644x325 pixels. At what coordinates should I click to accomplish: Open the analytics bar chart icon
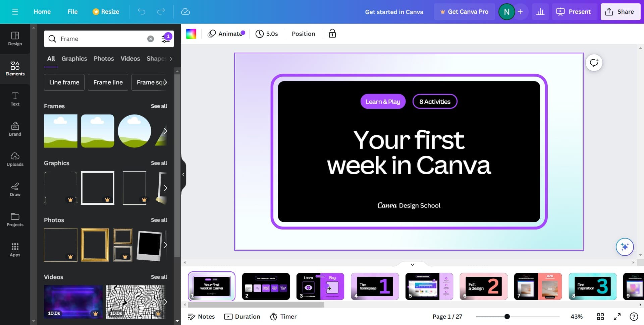(540, 12)
